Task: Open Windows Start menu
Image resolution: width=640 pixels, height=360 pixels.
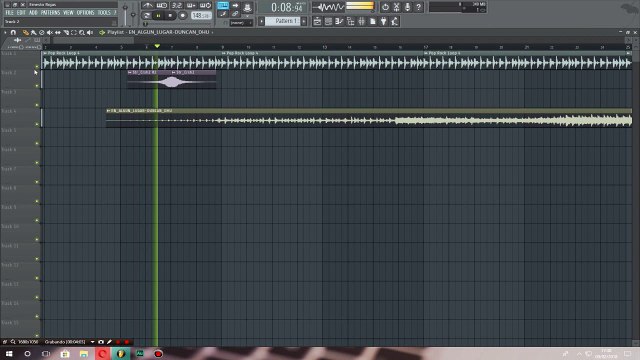Action: click(9, 353)
